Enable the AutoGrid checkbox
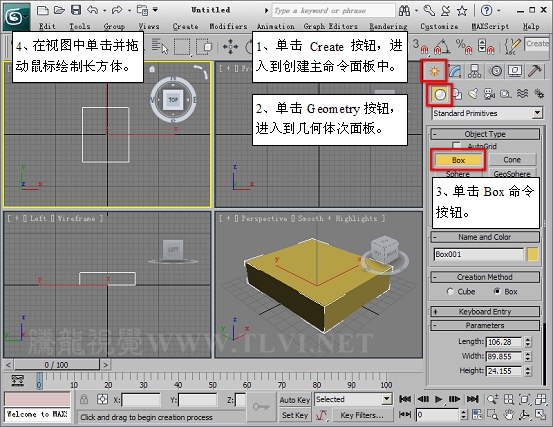 tap(456, 146)
